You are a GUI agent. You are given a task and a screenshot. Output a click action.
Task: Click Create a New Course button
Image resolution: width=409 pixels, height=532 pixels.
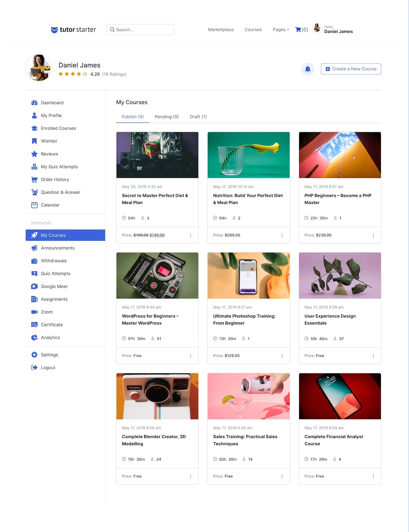pos(351,69)
